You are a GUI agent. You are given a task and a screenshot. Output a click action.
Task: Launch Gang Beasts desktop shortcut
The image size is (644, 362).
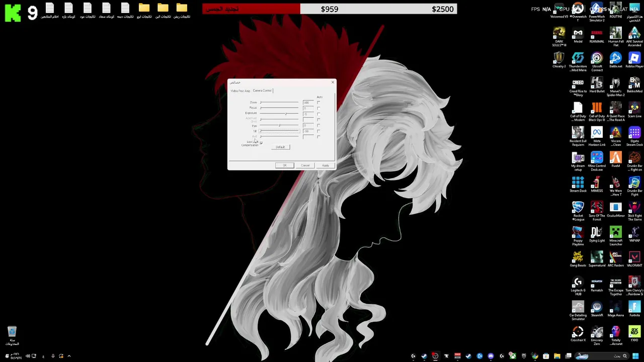tap(578, 259)
